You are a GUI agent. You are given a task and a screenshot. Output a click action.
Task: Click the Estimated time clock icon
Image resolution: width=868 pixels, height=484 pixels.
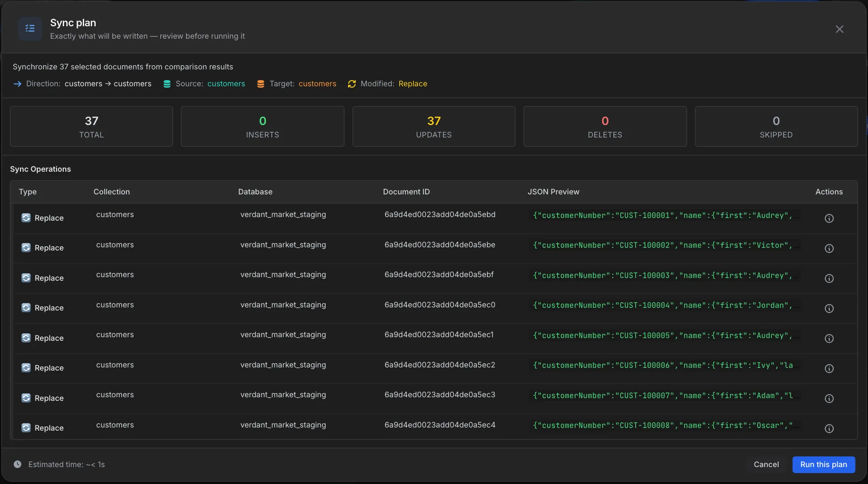tap(17, 464)
